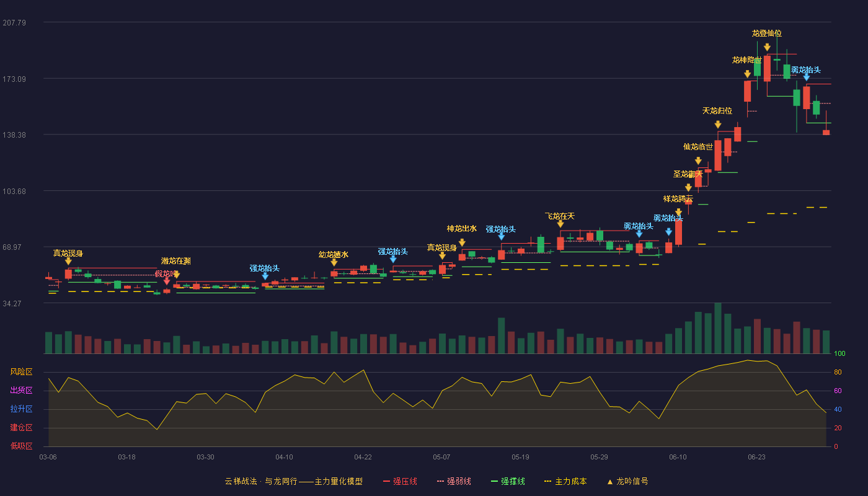Image resolution: width=868 pixels, height=496 pixels.
Task: Select the 仙龙临世 signal label
Action: (x=698, y=147)
